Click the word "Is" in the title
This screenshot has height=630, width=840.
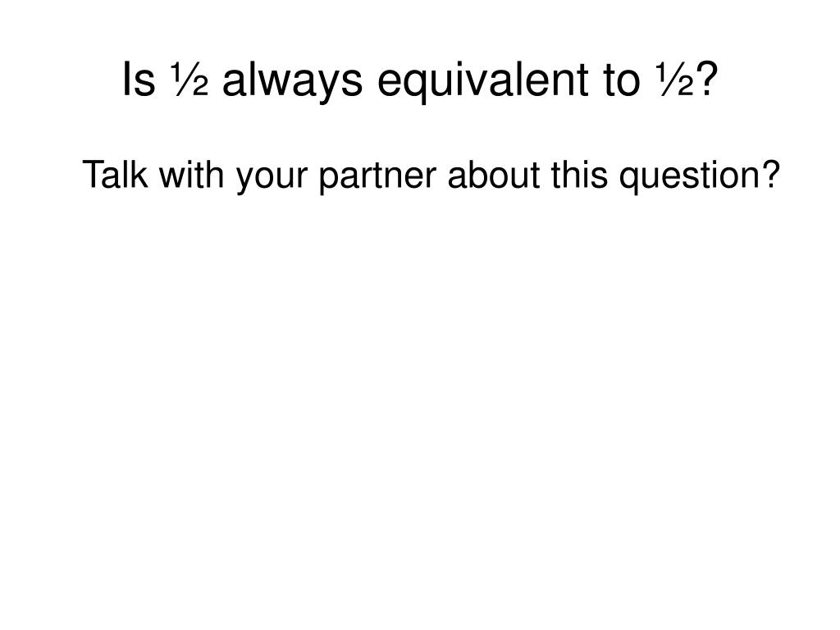click(x=139, y=80)
